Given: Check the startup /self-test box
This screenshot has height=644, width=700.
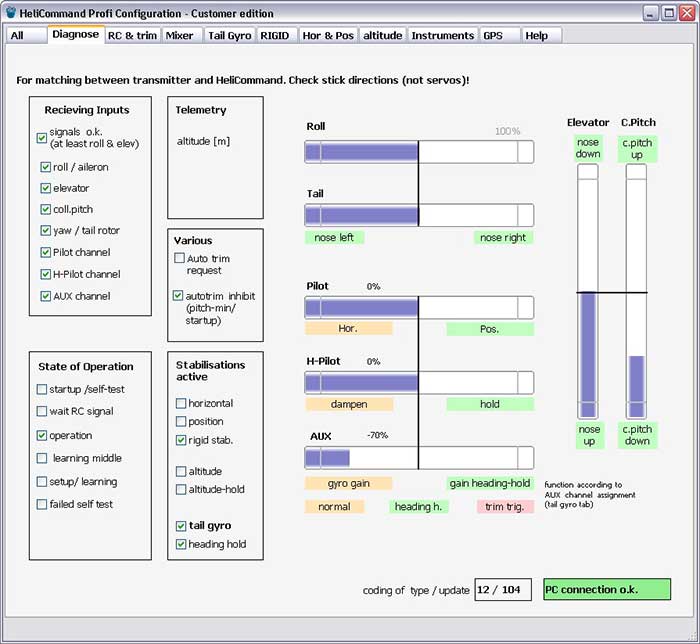Looking at the screenshot, I should pos(42,389).
